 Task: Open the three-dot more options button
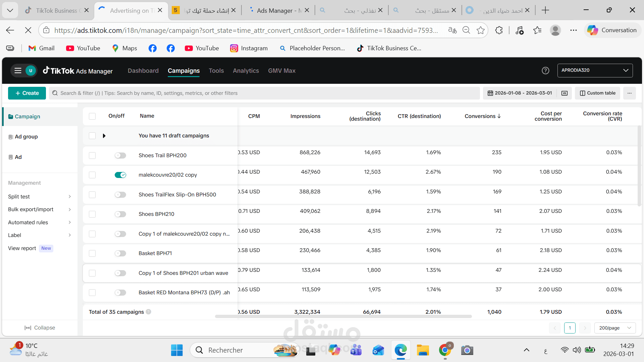click(629, 93)
